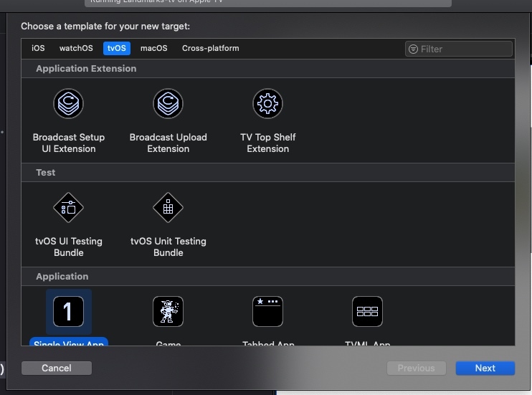
Task: Click the Next button
Action: point(485,368)
